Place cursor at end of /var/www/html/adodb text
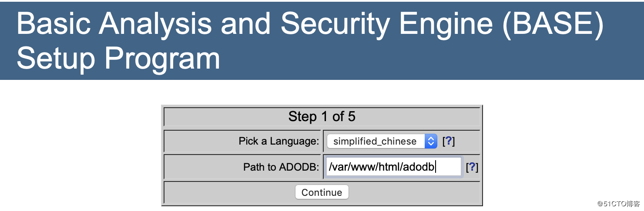 [435, 167]
